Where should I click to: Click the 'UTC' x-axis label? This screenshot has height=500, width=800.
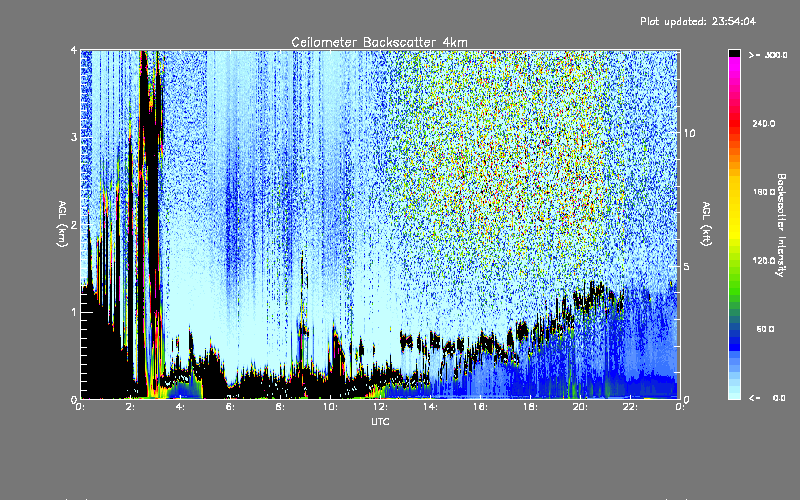click(380, 421)
